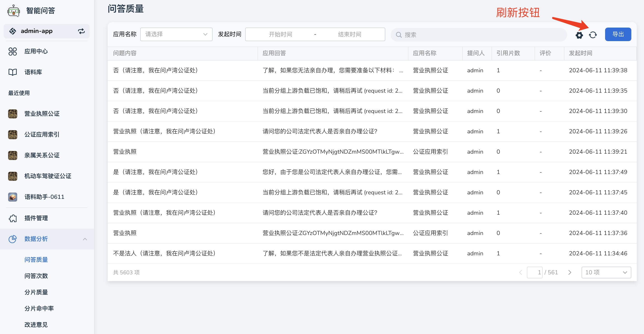Click answer 您好，由于您是公司法定代表人
This screenshot has height=334, width=644.
click(332, 172)
